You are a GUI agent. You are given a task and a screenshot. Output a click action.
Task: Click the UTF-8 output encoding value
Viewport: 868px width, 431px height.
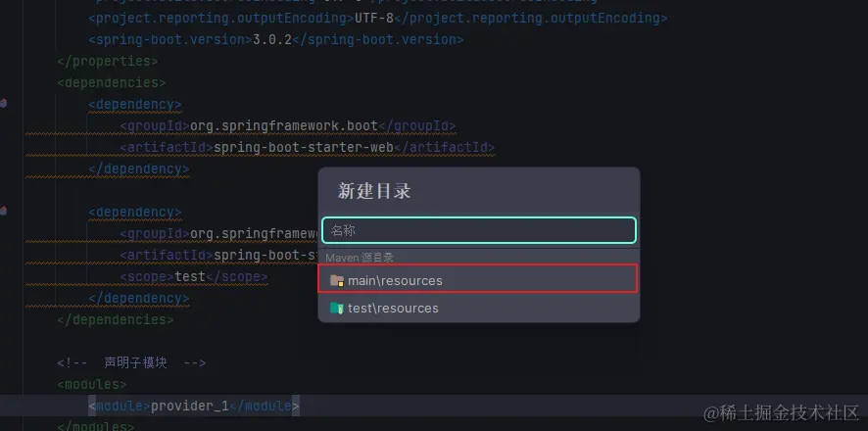pyautogui.click(x=374, y=19)
